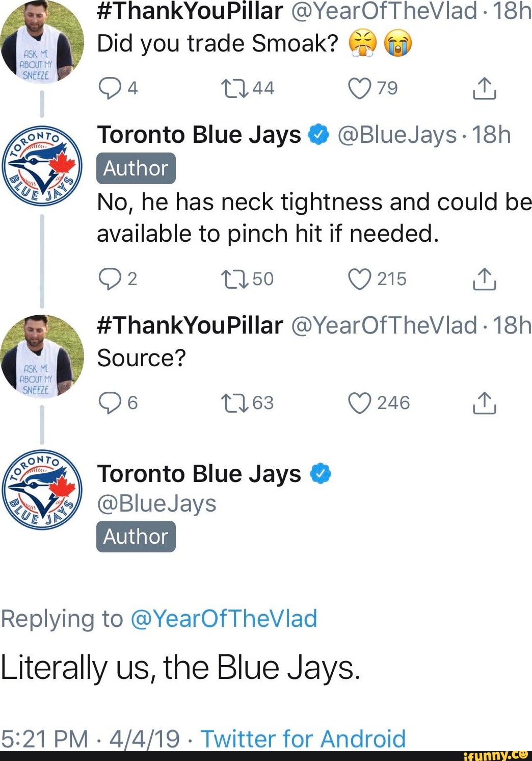Click the verified badge next to Toronto Blue Jays

tap(319, 135)
